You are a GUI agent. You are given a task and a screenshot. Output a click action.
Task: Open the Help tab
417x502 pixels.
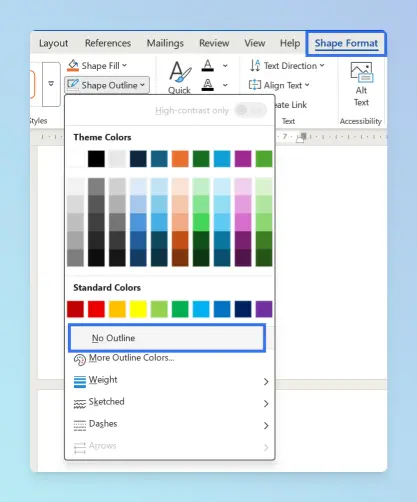click(290, 43)
